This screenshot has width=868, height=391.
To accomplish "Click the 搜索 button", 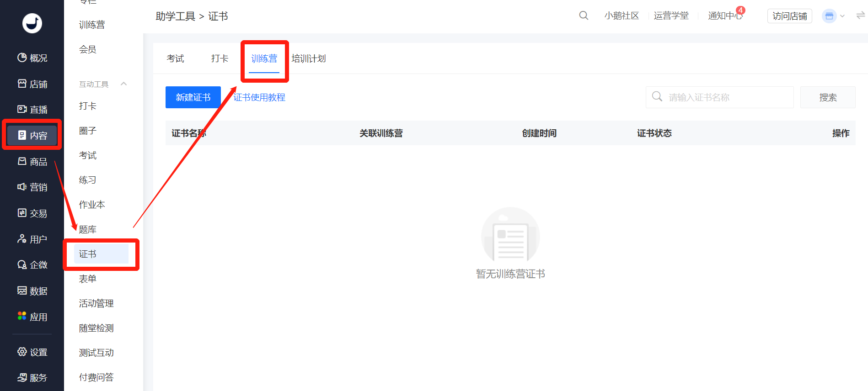I will (x=827, y=97).
